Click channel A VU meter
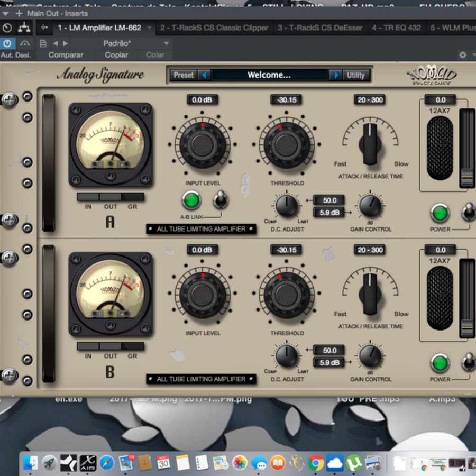The height and width of the screenshot is (476, 476). tap(111, 145)
